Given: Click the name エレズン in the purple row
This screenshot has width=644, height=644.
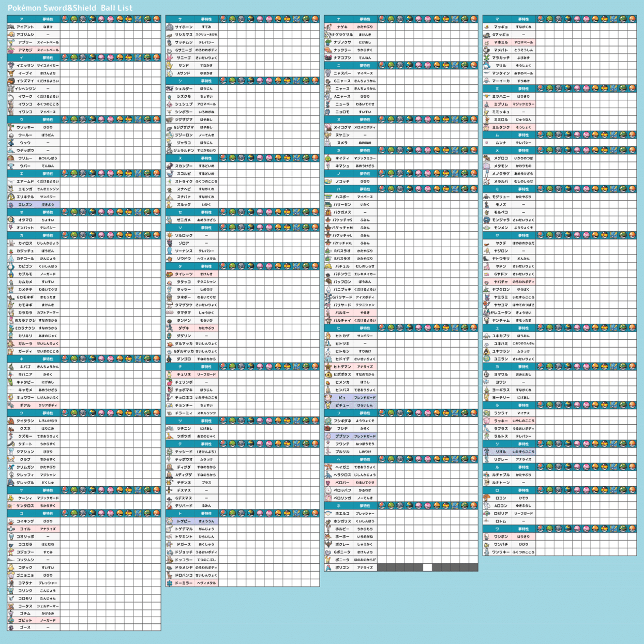Looking at the screenshot, I should pyautogui.click(x=25, y=204).
